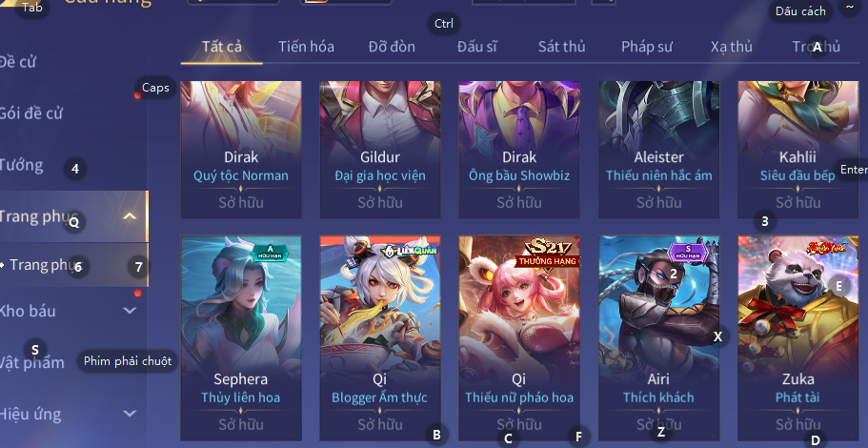Open the Zuka Phát tài skin
Screen dimensions: 868x448
point(797,337)
